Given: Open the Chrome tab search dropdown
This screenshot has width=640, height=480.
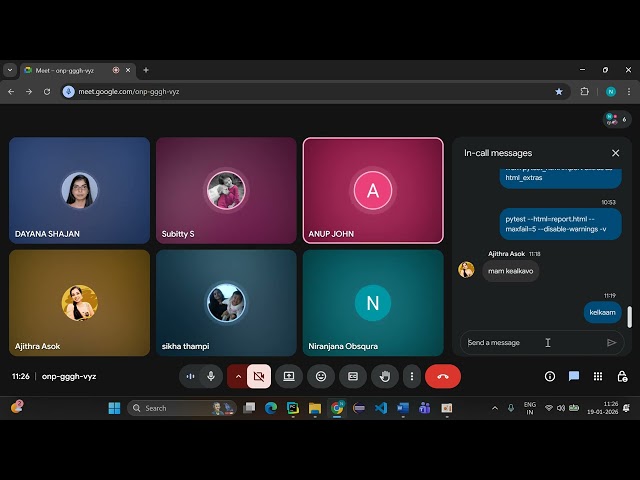Looking at the screenshot, I should coord(10,70).
